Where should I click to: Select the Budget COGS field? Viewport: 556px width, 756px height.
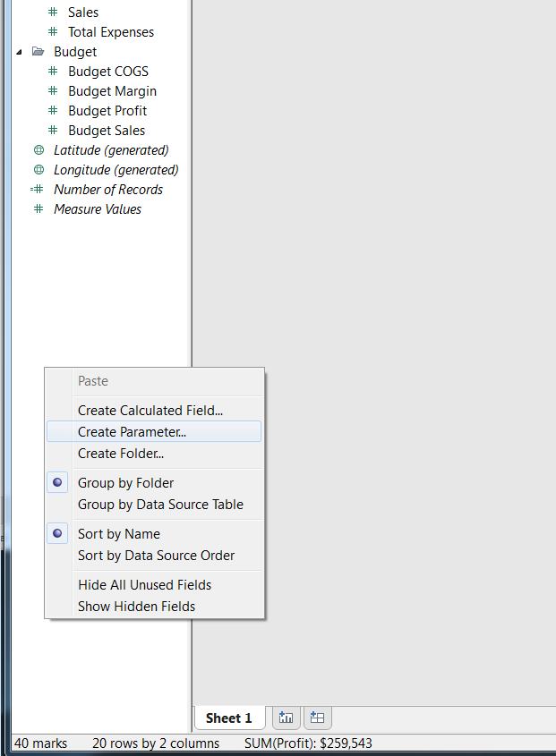108,72
